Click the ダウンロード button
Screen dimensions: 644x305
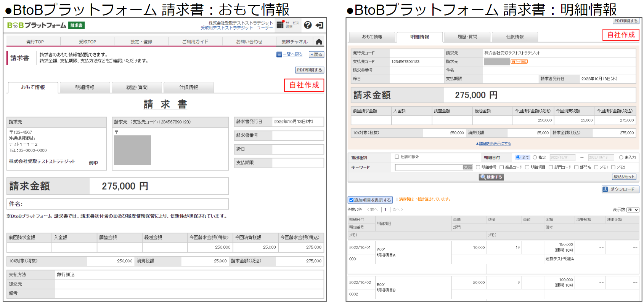[620, 189]
